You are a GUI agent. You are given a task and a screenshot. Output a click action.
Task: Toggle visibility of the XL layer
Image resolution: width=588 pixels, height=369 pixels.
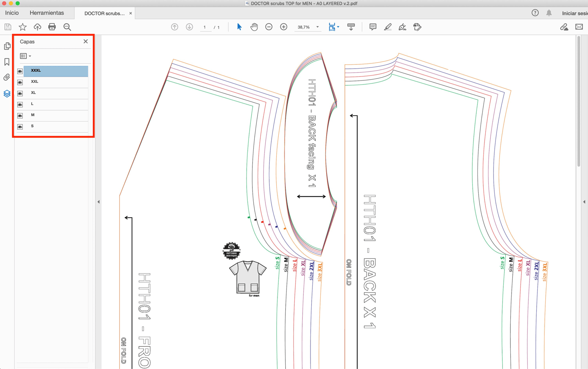click(20, 93)
